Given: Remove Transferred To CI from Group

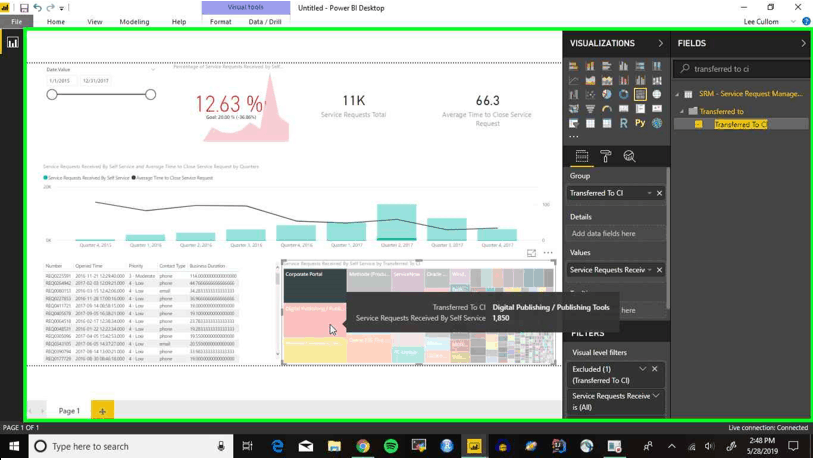Looking at the screenshot, I should click(x=659, y=193).
